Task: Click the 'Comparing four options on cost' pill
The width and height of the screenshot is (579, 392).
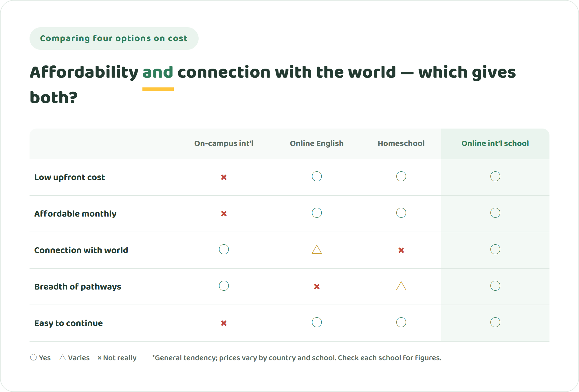Action: click(114, 39)
